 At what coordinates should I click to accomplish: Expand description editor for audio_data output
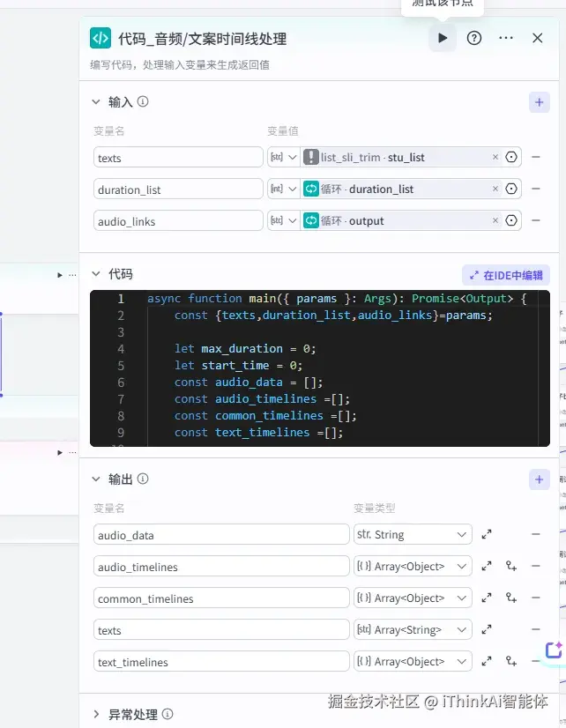tap(487, 534)
